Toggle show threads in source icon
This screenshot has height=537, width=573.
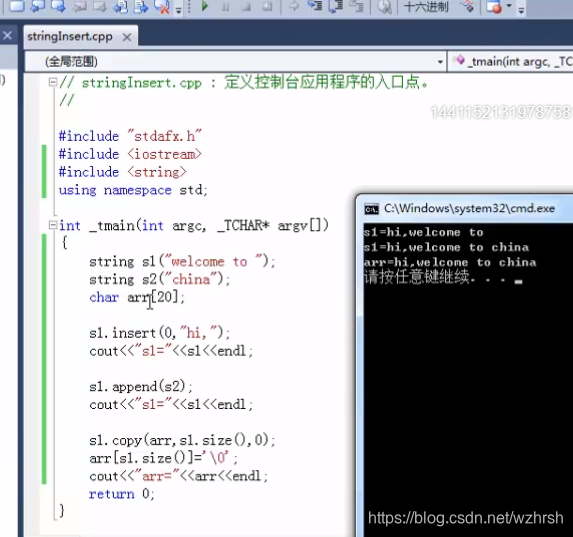pos(467,6)
